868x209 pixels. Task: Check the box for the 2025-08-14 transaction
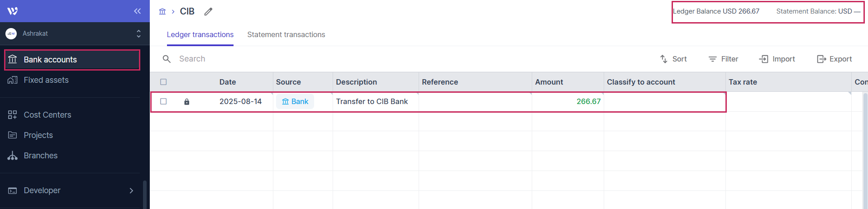coord(163,101)
